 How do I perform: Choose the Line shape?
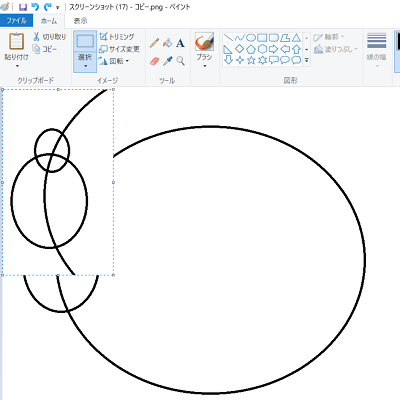(228, 38)
